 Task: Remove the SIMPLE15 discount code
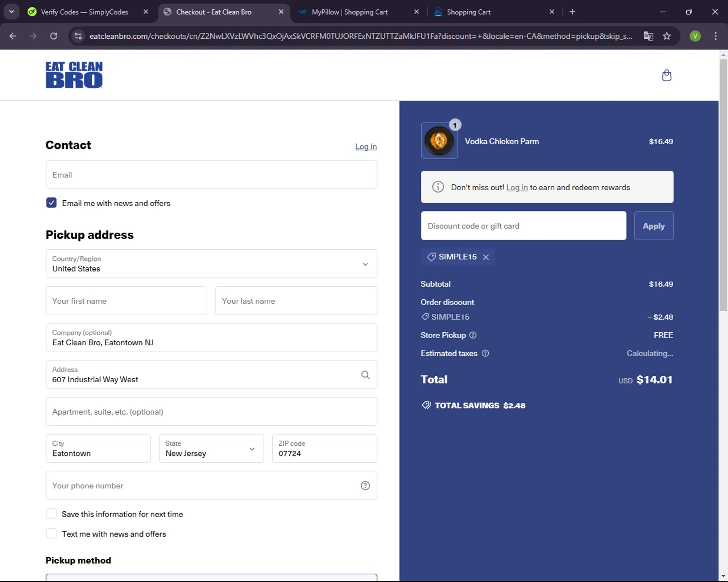(486, 257)
